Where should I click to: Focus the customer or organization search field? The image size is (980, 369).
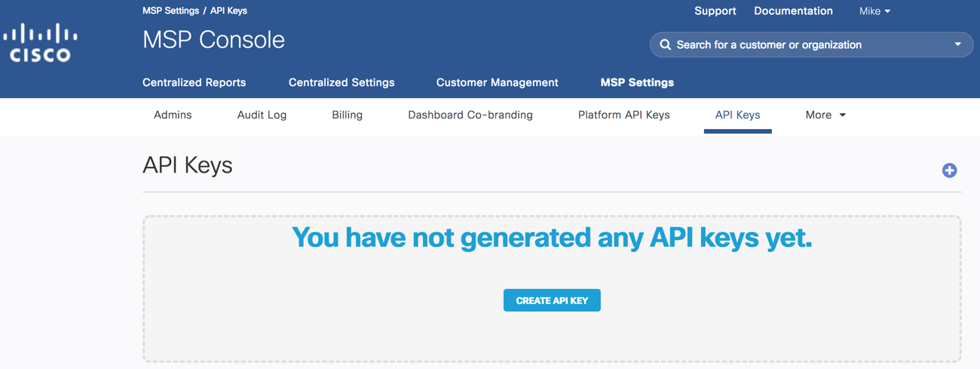click(x=810, y=45)
